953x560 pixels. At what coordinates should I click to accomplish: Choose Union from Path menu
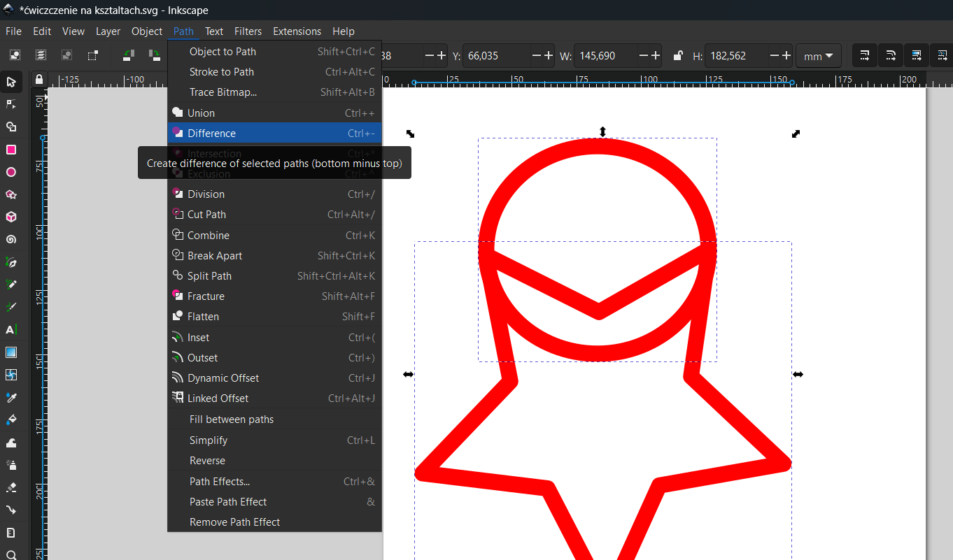(x=274, y=113)
